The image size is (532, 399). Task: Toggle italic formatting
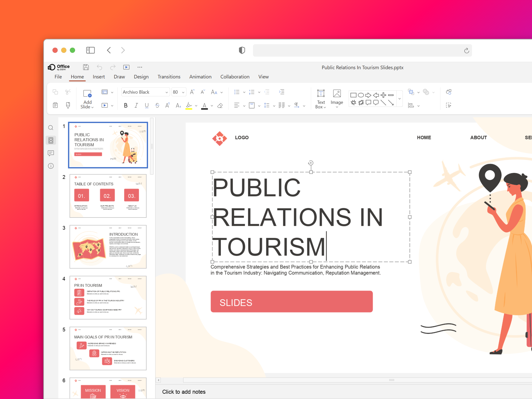(x=136, y=105)
